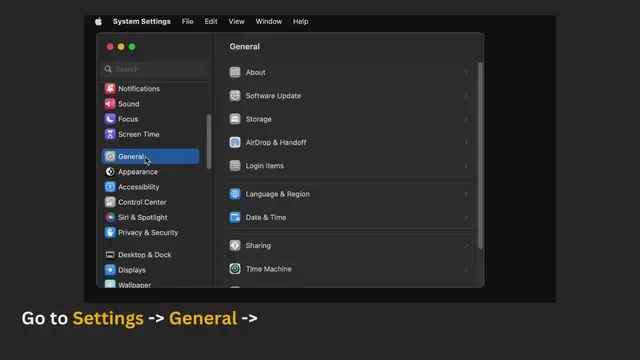
Task: Click the Date & Time icon
Action: pyautogui.click(x=235, y=217)
